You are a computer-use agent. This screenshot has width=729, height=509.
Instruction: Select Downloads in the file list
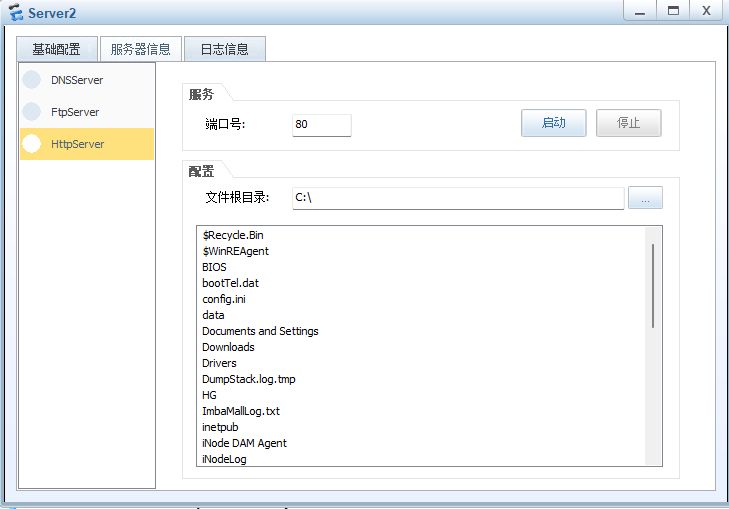[x=228, y=347]
